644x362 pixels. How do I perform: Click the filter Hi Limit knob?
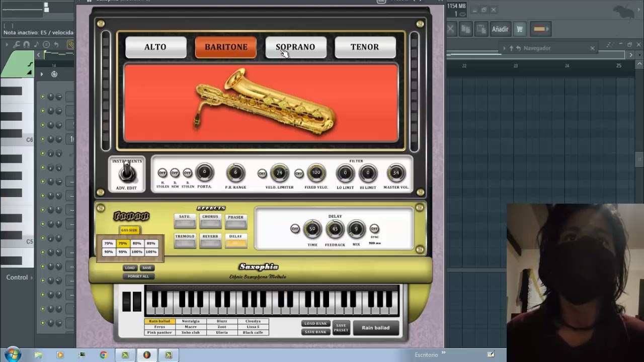pyautogui.click(x=368, y=173)
